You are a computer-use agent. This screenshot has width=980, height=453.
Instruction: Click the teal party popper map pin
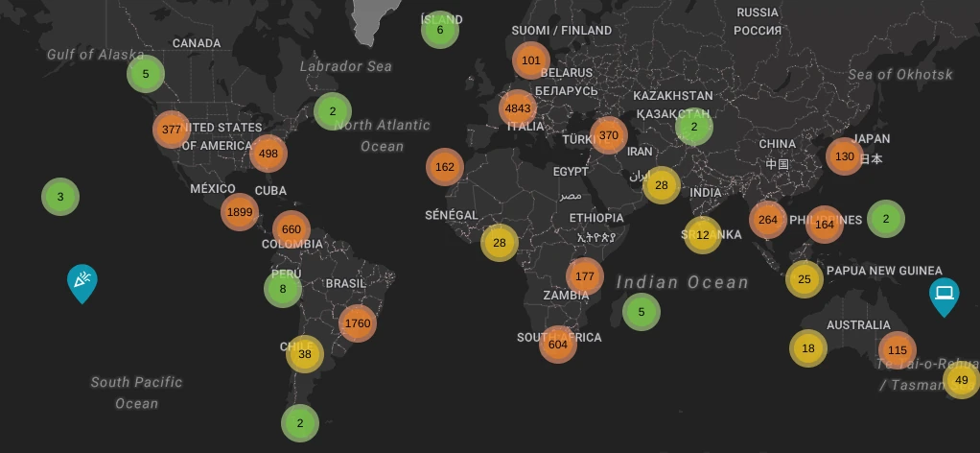click(82, 280)
